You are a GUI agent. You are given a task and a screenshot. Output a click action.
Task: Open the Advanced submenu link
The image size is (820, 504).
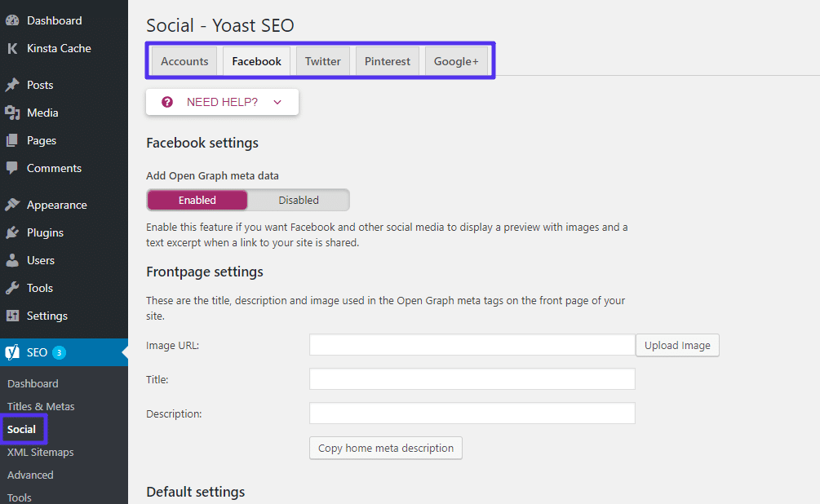[x=30, y=475]
